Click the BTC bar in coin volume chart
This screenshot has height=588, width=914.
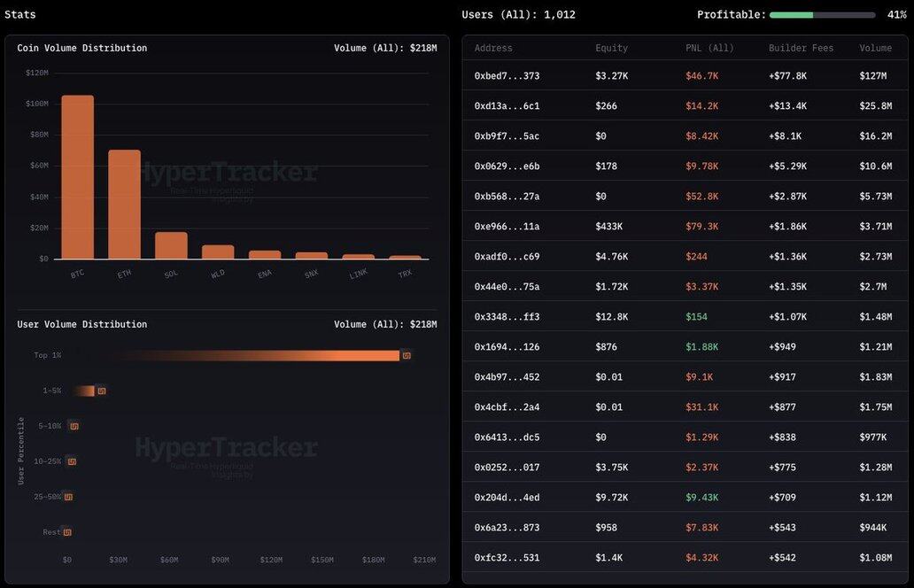[77, 177]
